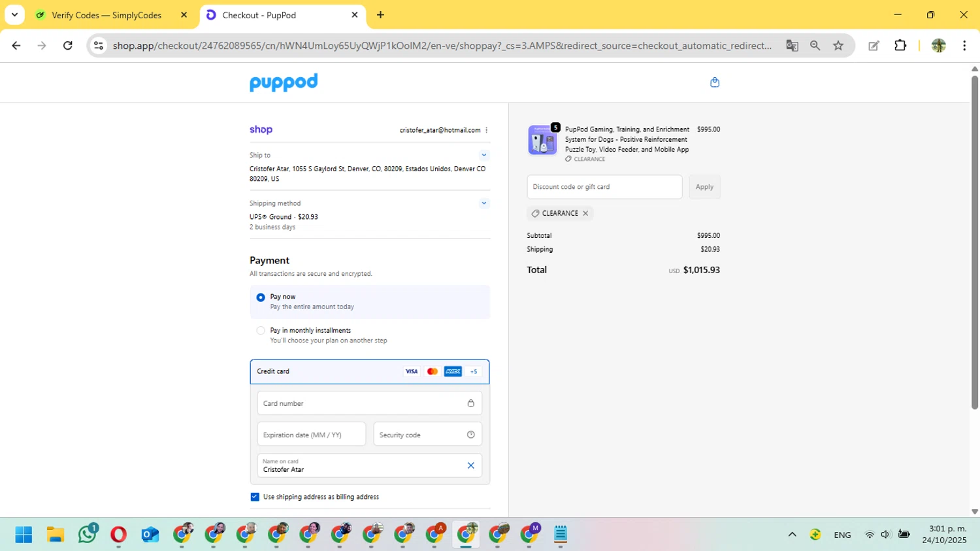This screenshot has width=980, height=551.
Task: Clear the Name on card field
Action: (470, 465)
